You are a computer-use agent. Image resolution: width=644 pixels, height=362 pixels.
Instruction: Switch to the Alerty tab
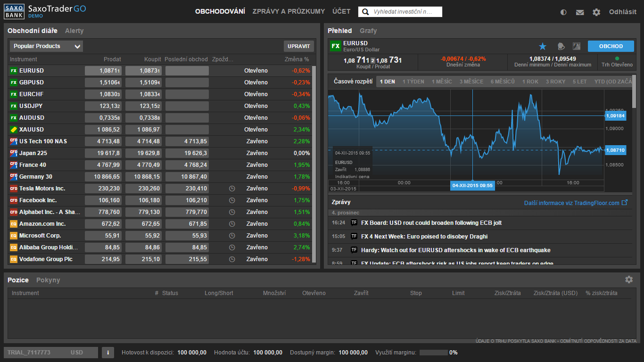coord(74,31)
